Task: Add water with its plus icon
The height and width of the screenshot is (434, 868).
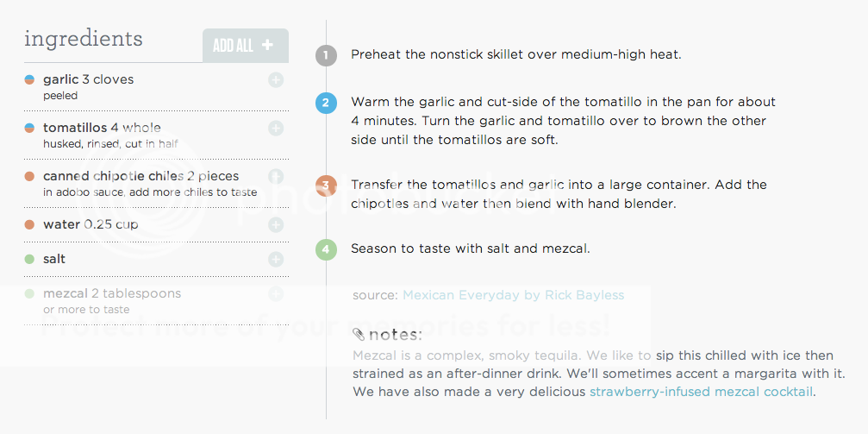Action: pos(276,224)
